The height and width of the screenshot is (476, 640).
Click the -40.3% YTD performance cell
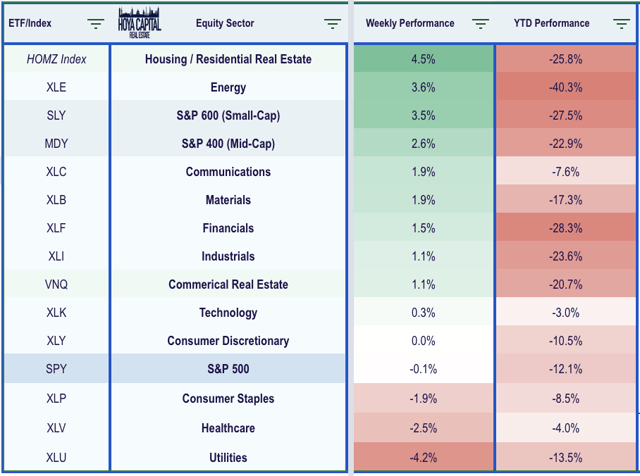click(566, 87)
